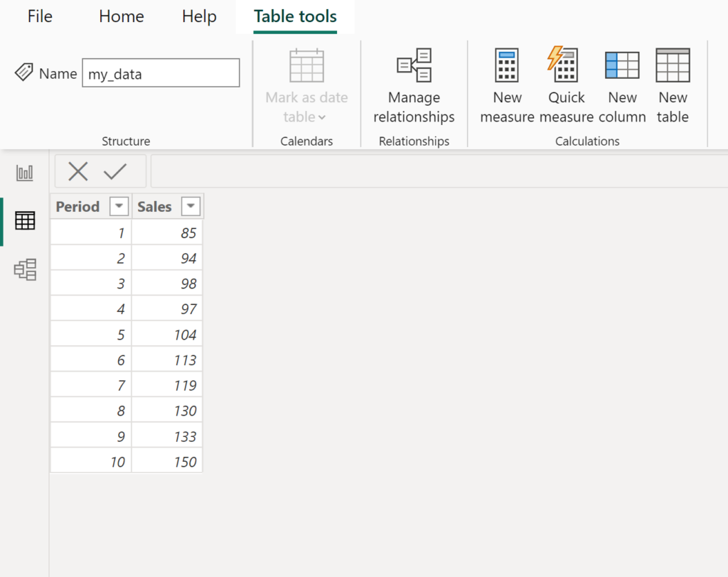Create a New measure
This screenshot has height=577, width=728.
[x=507, y=85]
